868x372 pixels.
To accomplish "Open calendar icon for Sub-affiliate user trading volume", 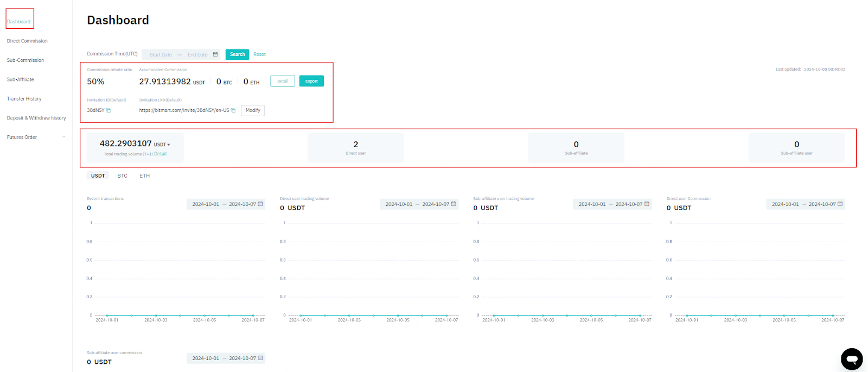I will (647, 204).
